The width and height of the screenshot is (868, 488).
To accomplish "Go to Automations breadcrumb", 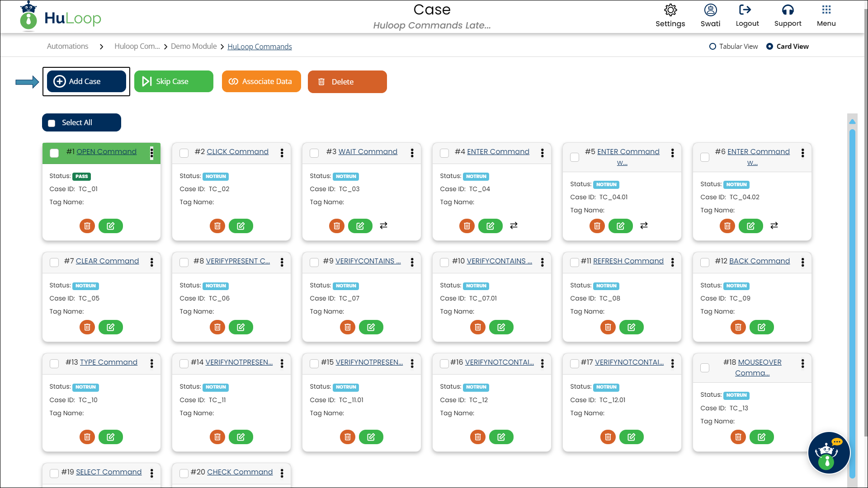I will 68,46.
